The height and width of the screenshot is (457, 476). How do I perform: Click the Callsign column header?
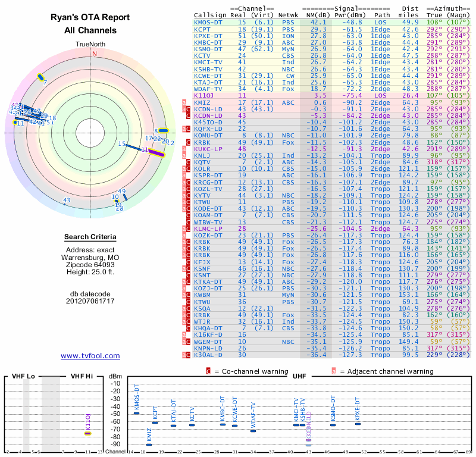(210, 15)
